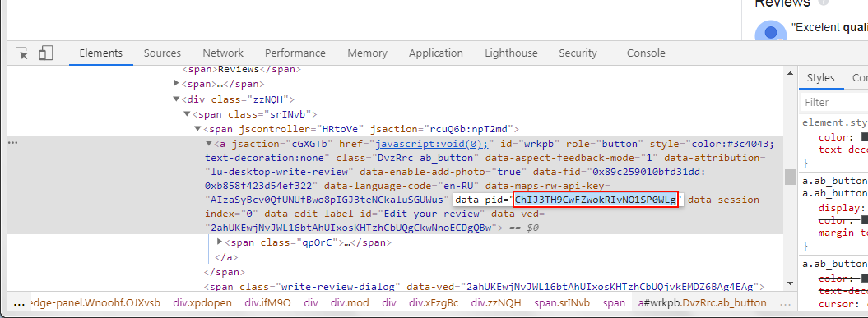Expand the collapsed span element
Image resolution: width=868 pixels, height=318 pixels.
(177, 84)
